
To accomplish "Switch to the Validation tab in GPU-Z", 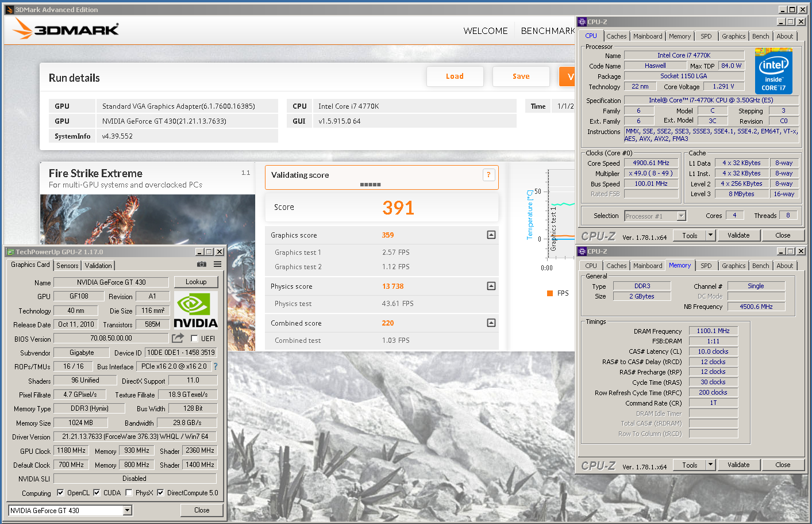I will [x=98, y=266].
